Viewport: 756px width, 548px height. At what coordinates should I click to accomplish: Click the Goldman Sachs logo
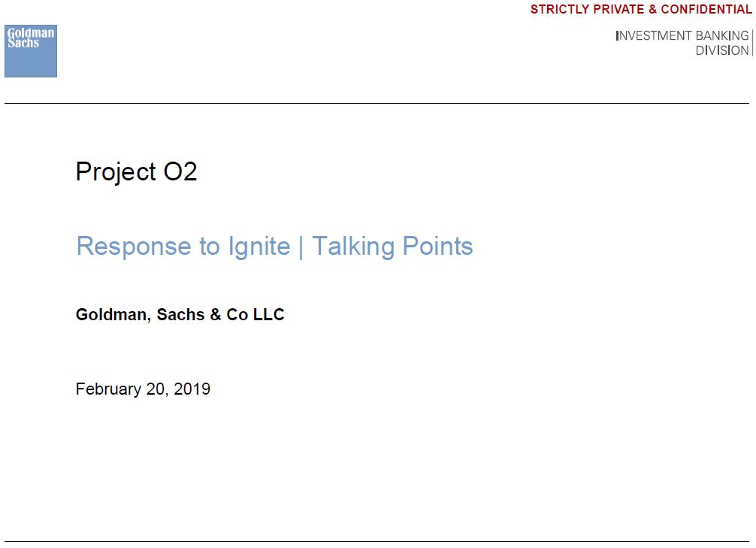click(x=31, y=51)
